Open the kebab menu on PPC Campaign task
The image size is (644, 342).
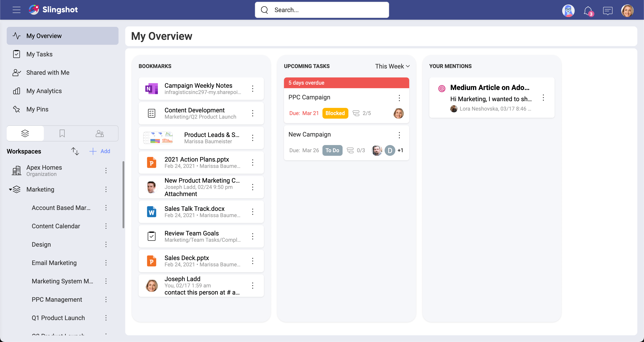coord(399,98)
